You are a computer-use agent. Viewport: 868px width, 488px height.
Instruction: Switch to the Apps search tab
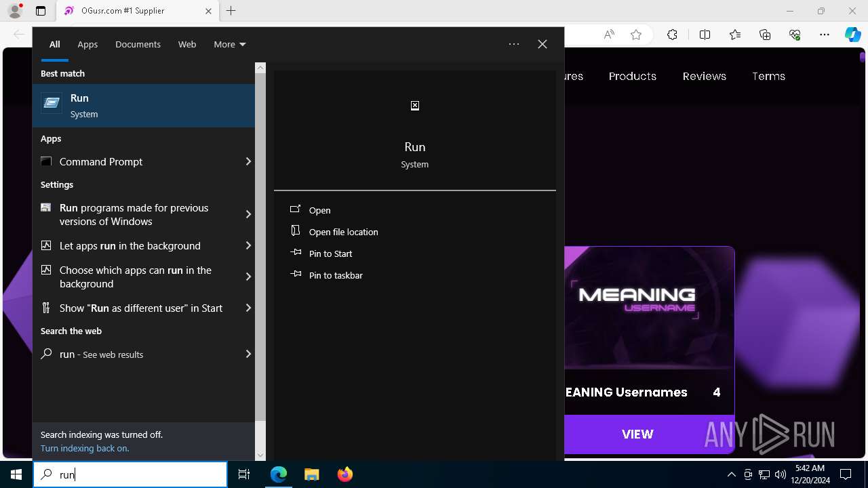pyautogui.click(x=87, y=44)
